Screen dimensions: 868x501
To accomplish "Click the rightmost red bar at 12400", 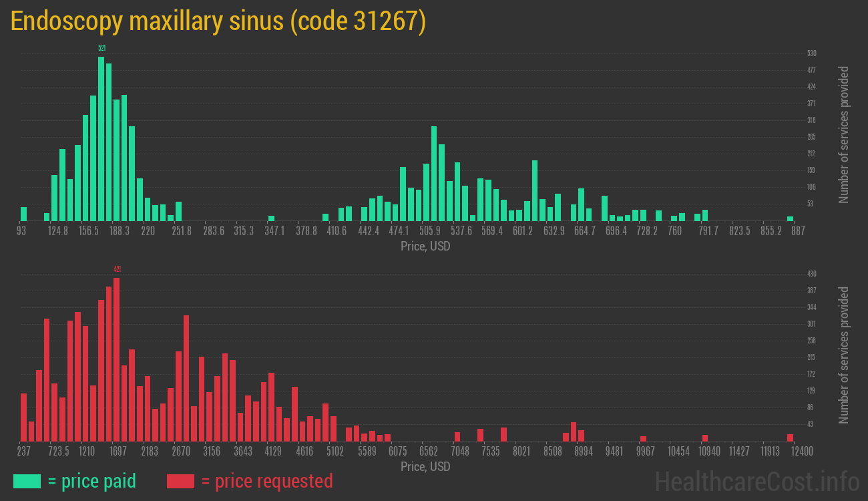I will [790, 438].
